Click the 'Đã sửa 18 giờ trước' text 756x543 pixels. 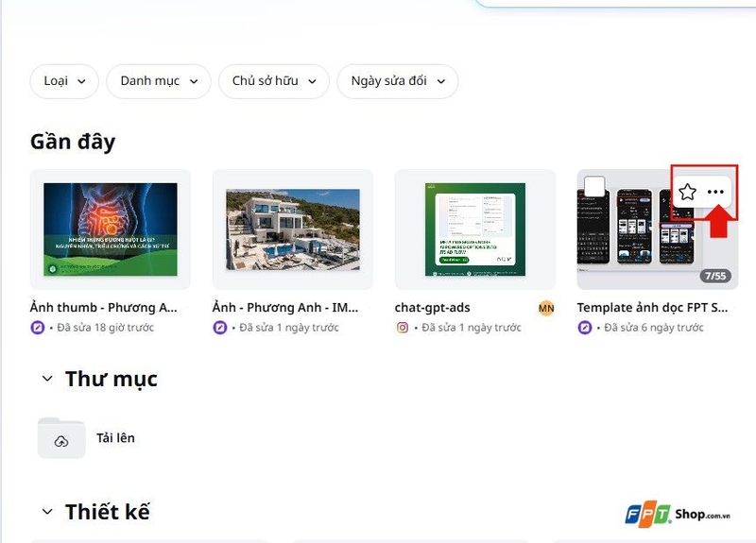106,328
